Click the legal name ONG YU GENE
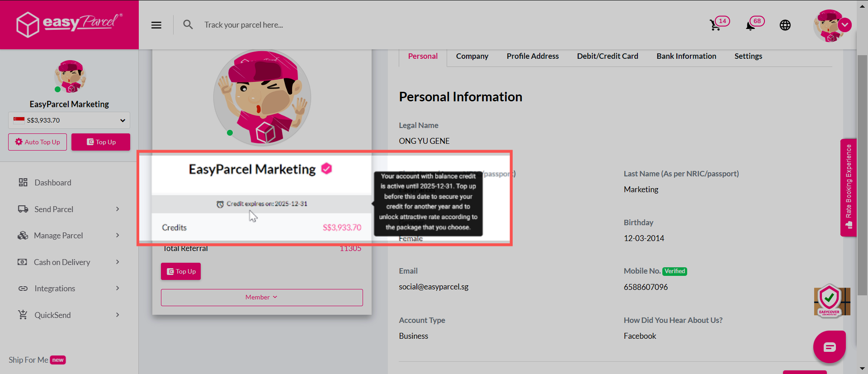 pos(424,141)
